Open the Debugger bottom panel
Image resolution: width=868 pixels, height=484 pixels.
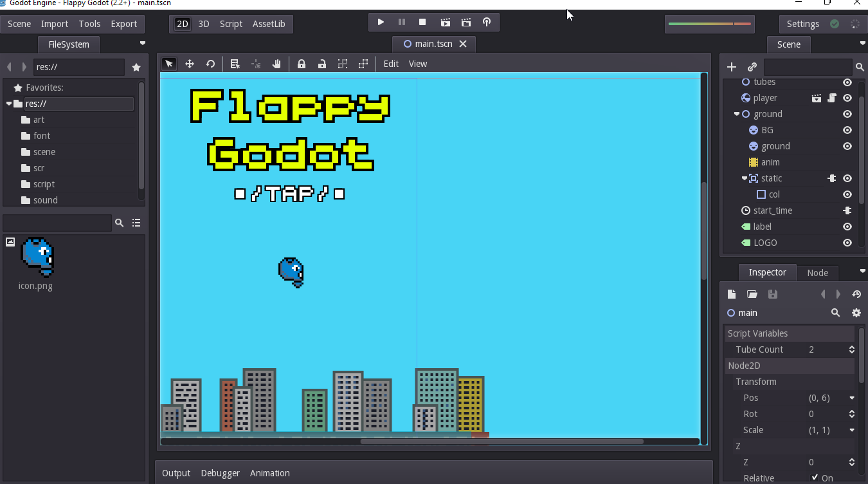(x=221, y=473)
